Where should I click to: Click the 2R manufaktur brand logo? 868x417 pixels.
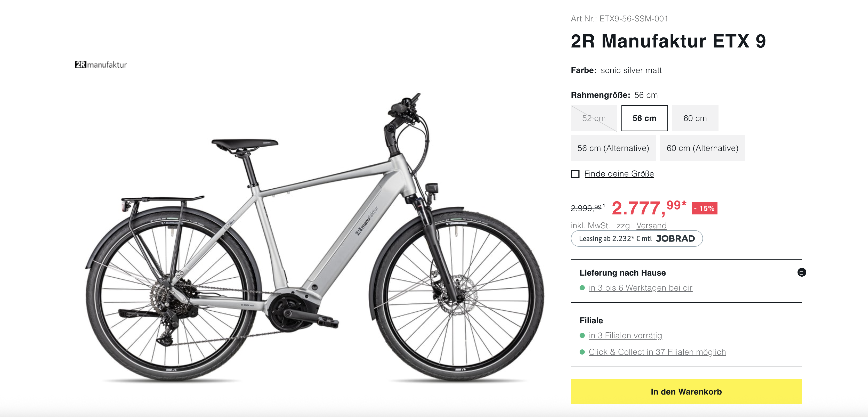pos(101,64)
